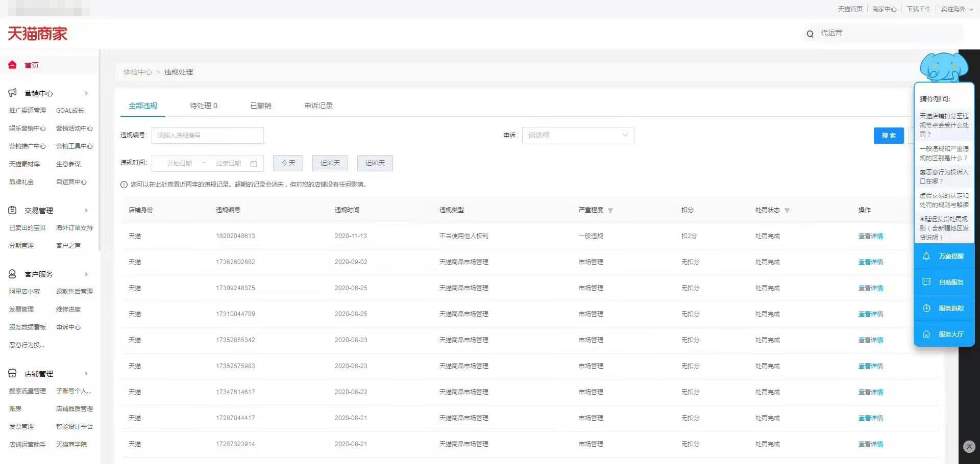Click the blue elephant mascot assistant

click(944, 67)
